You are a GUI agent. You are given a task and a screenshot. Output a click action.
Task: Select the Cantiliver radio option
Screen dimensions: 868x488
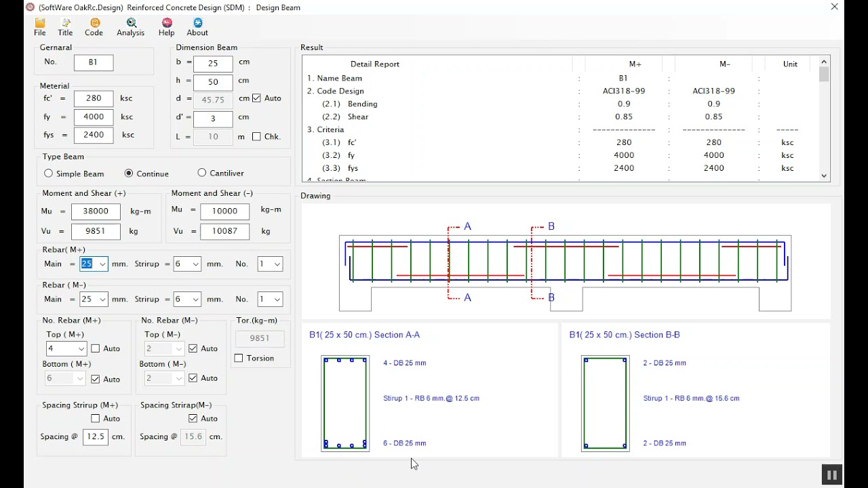[202, 173]
